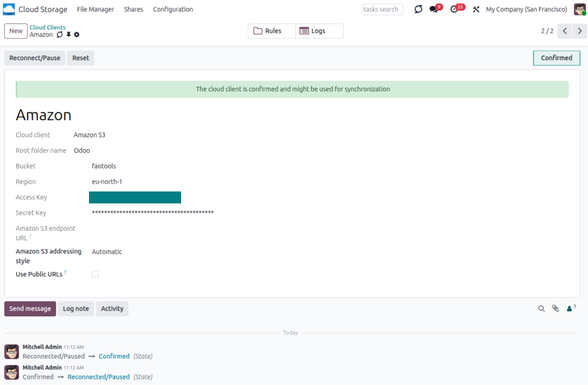Go to previous record with left arrow
588x385 pixels.
point(565,31)
